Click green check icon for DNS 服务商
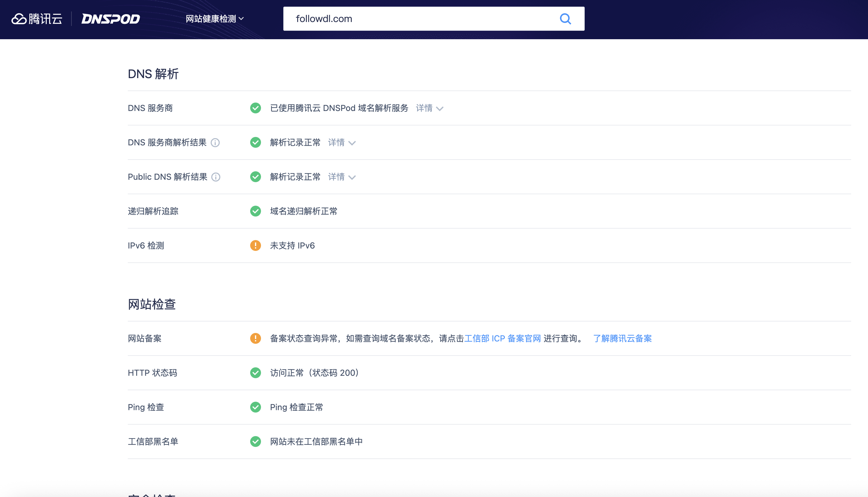Image resolution: width=868 pixels, height=497 pixels. (256, 108)
